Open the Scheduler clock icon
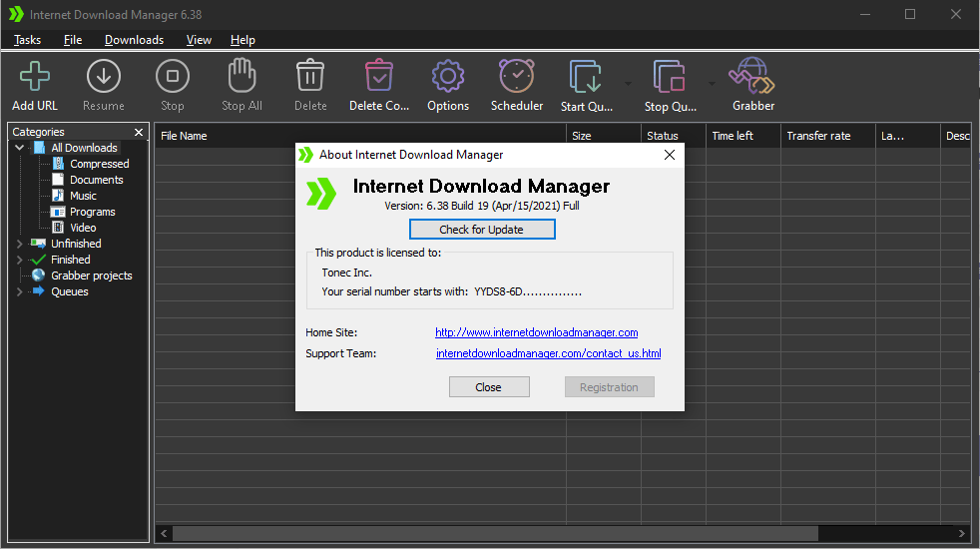980x549 pixels. click(516, 76)
